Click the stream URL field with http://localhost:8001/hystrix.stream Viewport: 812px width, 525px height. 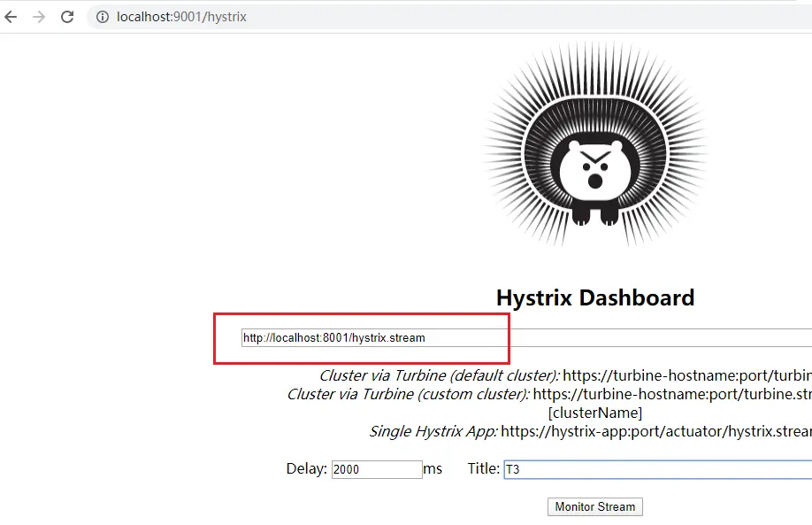click(x=526, y=338)
